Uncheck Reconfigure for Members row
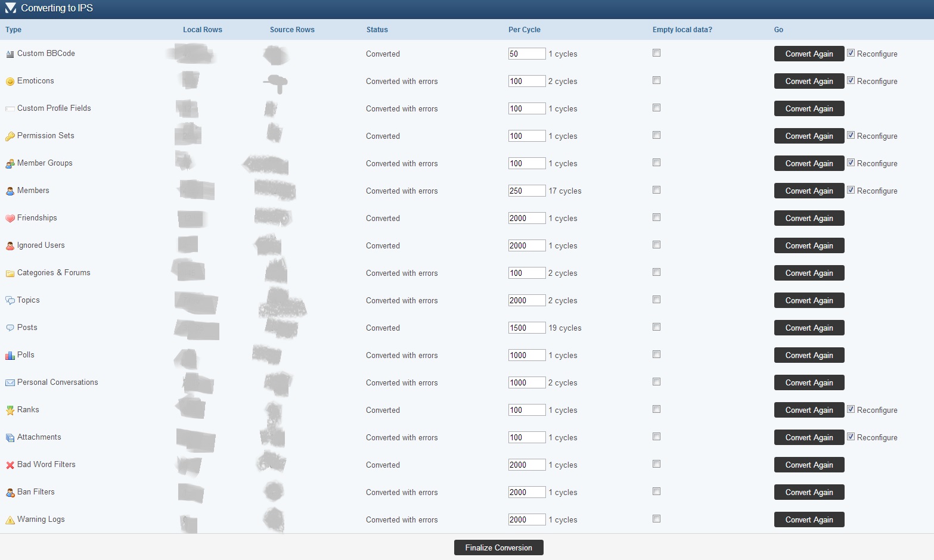The image size is (934, 560). click(851, 190)
